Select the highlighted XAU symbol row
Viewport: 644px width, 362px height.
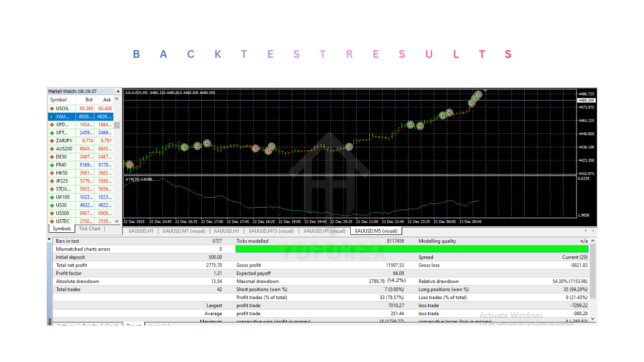(75, 116)
